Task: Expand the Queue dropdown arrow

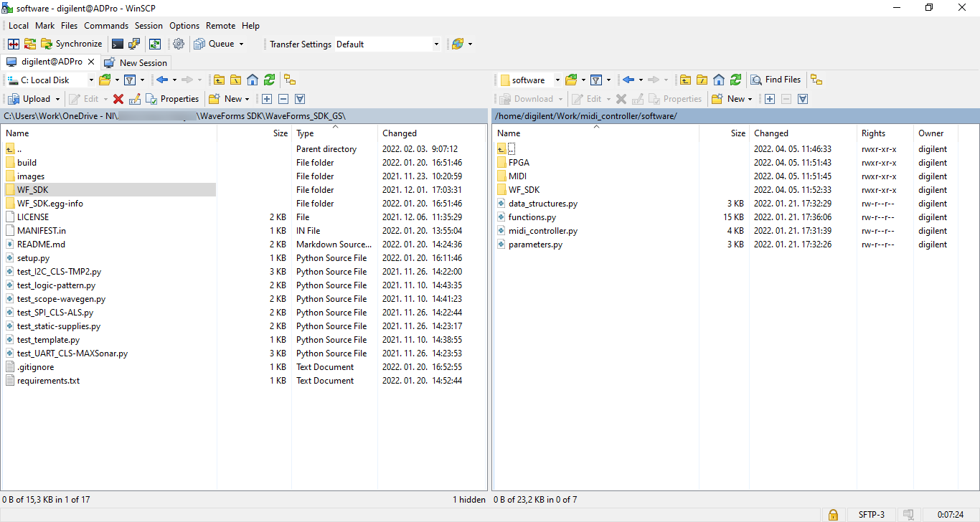Action: pyautogui.click(x=241, y=44)
